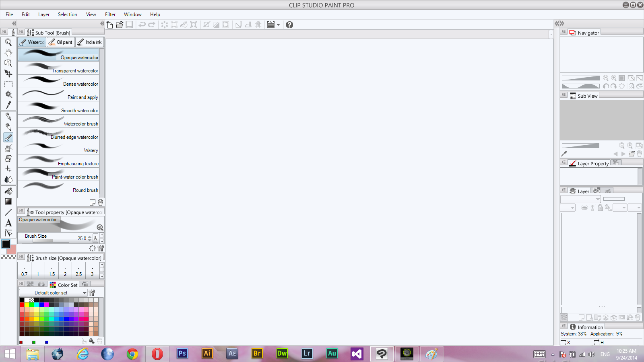Open the Color Set palette menu
This screenshot has height=362, width=644.
point(21,284)
